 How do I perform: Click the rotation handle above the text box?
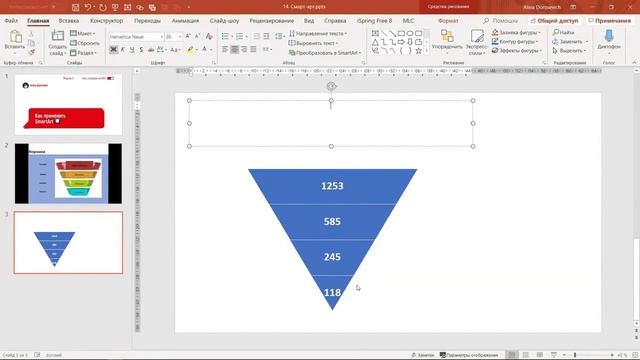(331, 86)
